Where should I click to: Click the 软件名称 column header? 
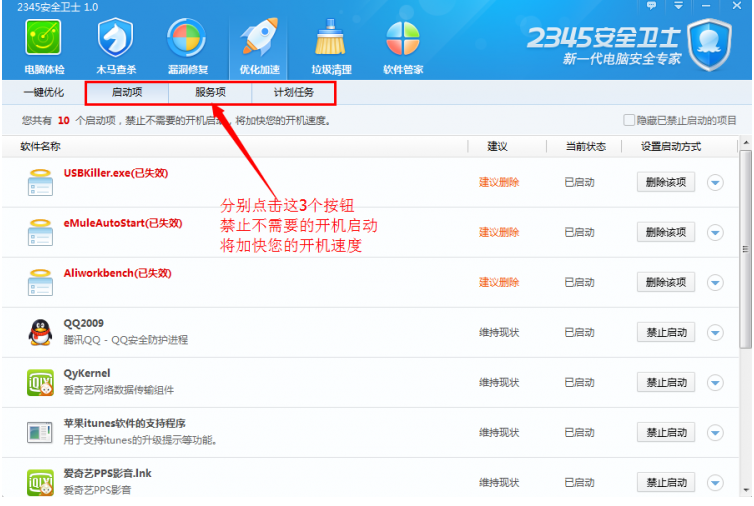pos(40,146)
